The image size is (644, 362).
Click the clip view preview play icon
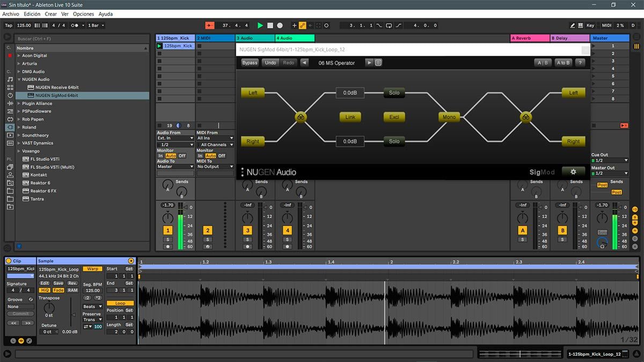(x=8, y=354)
